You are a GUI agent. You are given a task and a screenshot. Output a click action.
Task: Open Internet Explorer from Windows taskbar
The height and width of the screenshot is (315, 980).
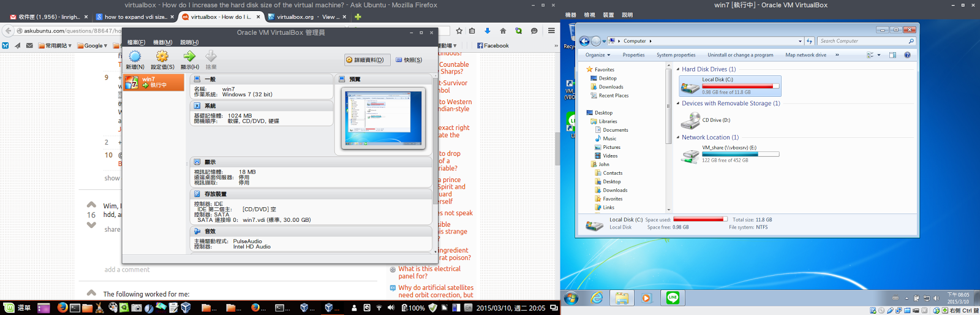597,298
